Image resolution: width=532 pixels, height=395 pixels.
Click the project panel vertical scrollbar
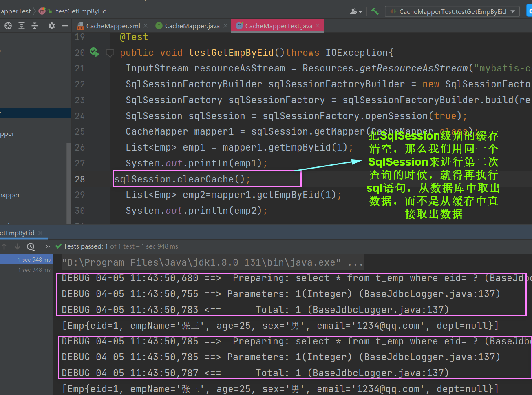tap(68, 183)
